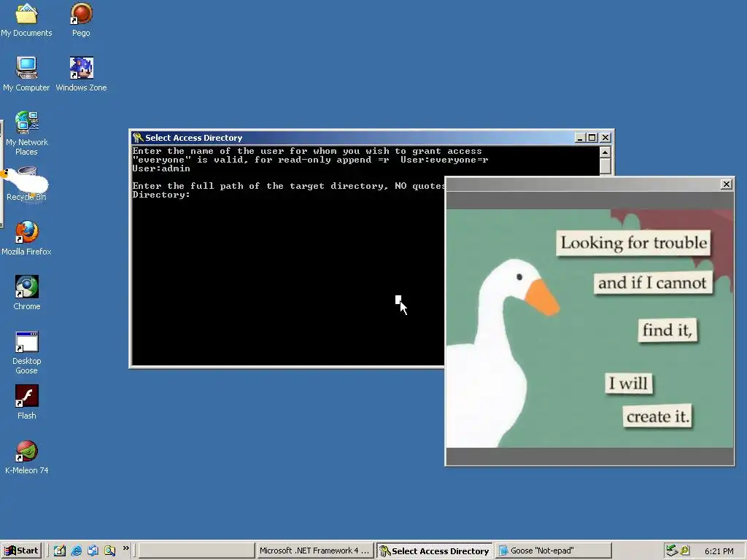Screen dimensions: 747x560
Task: Select the My Computer desktop icon
Action: 26,74
